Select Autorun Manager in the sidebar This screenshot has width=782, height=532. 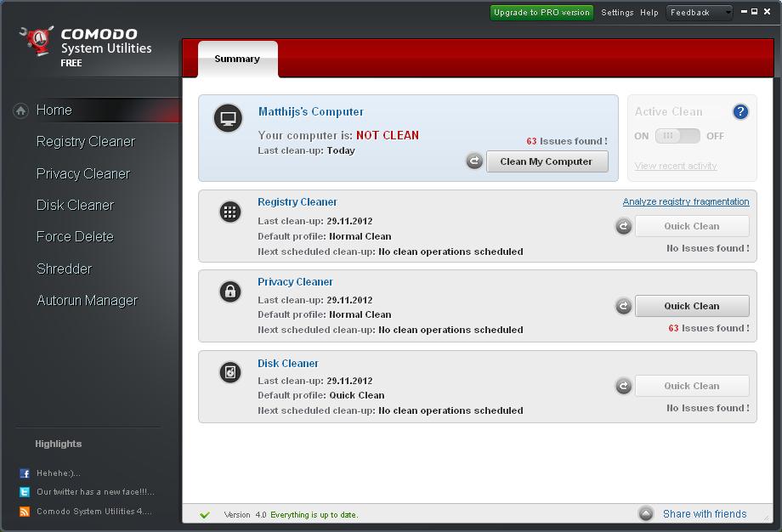(87, 301)
